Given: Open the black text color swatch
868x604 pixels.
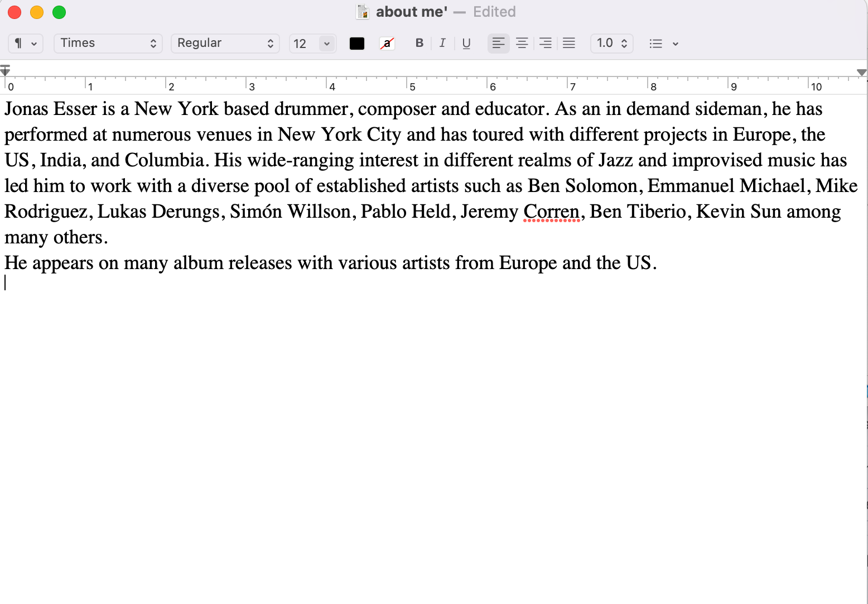Looking at the screenshot, I should 357,44.
